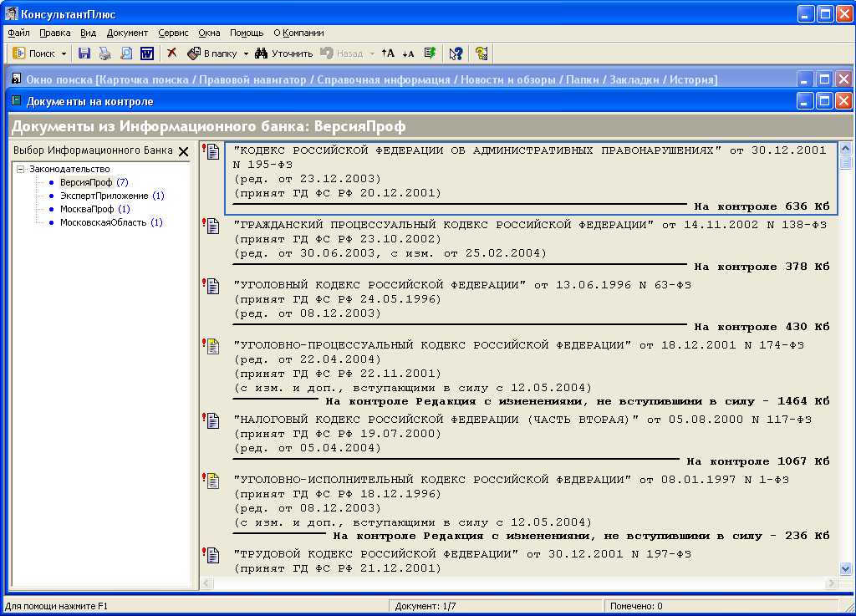The width and height of the screenshot is (856, 616).
Task: Click the print icon
Action: pos(104,53)
